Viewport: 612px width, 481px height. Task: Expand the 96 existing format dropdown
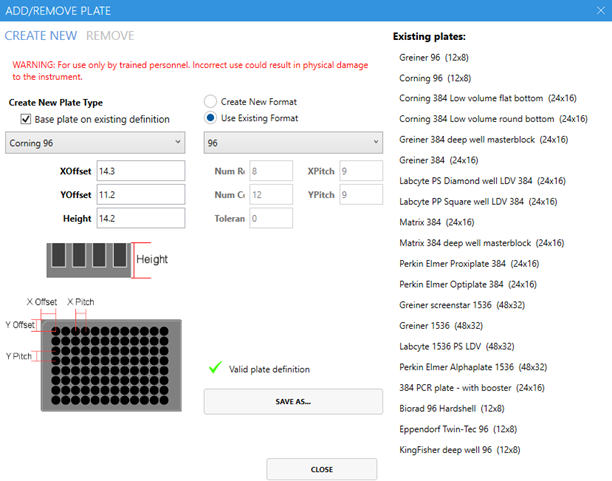click(x=292, y=142)
